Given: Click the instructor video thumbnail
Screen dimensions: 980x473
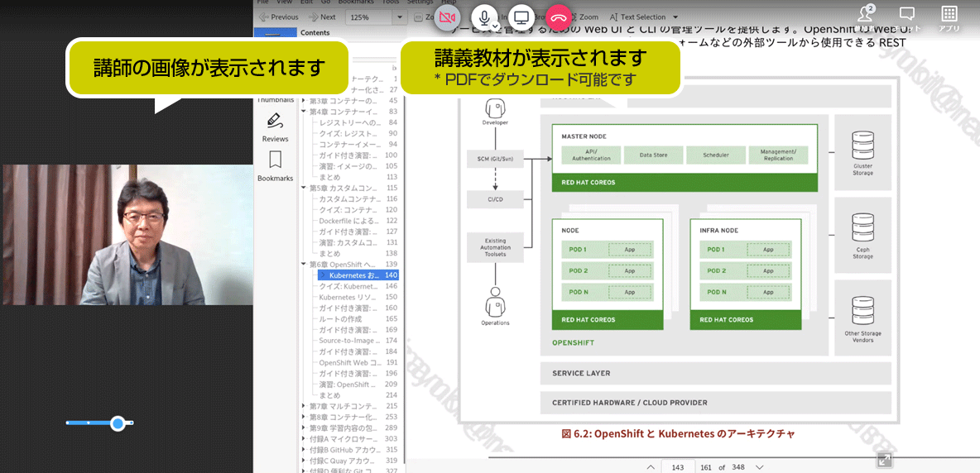Looking at the screenshot, I should point(127,235).
